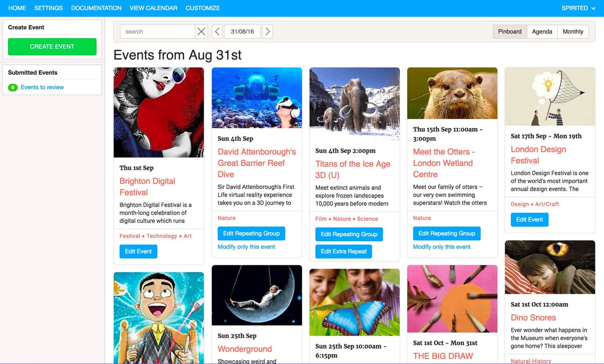Go to previous date with left arrow
This screenshot has width=604, height=364.
tap(217, 32)
